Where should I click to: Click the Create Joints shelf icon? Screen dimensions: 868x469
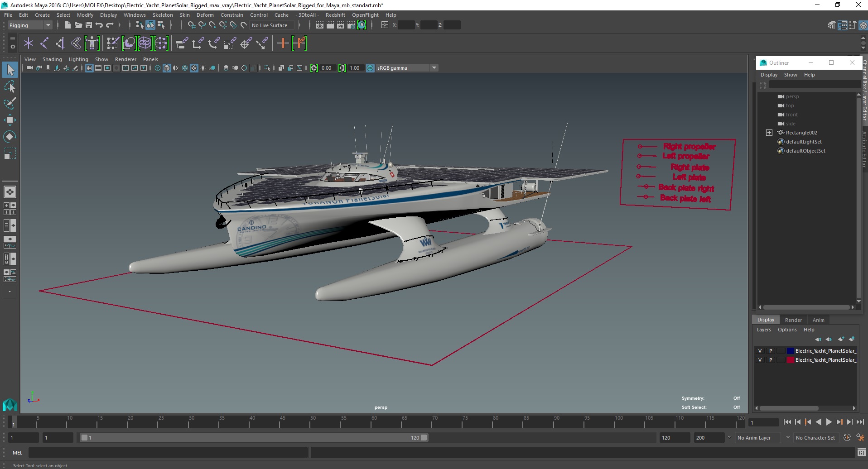click(x=44, y=43)
